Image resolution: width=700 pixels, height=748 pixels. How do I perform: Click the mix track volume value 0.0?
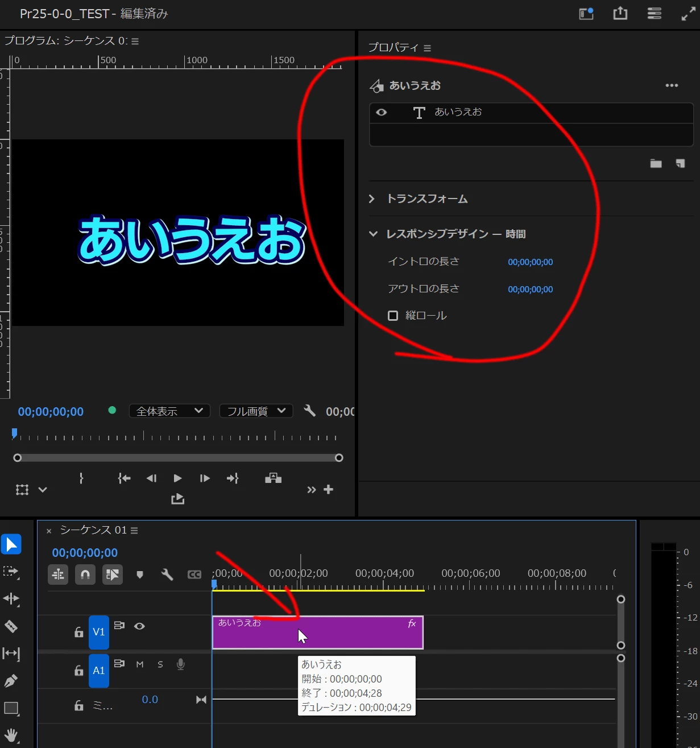point(150,700)
